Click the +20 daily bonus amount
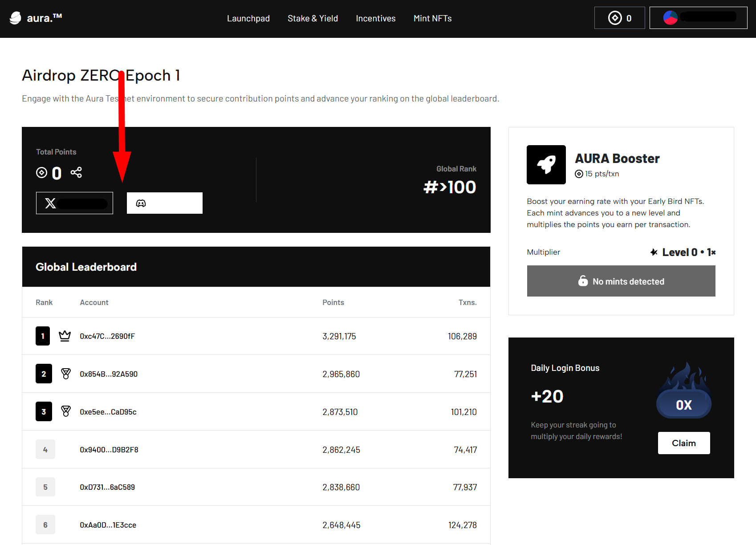The height and width of the screenshot is (545, 756). click(x=547, y=396)
